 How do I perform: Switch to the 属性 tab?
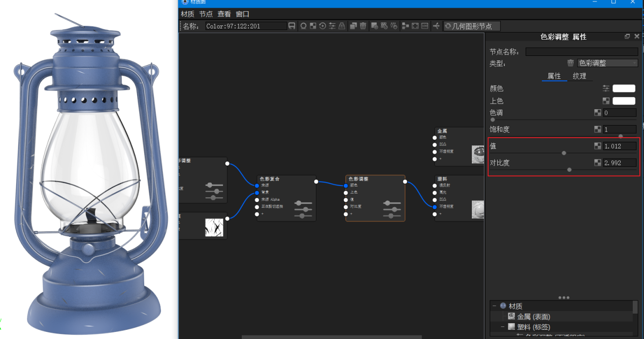[x=554, y=76]
